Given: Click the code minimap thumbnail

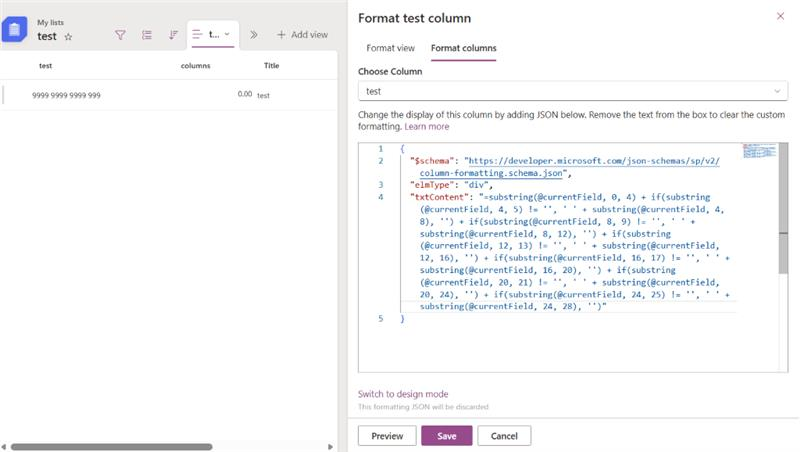Looking at the screenshot, I should (759, 150).
